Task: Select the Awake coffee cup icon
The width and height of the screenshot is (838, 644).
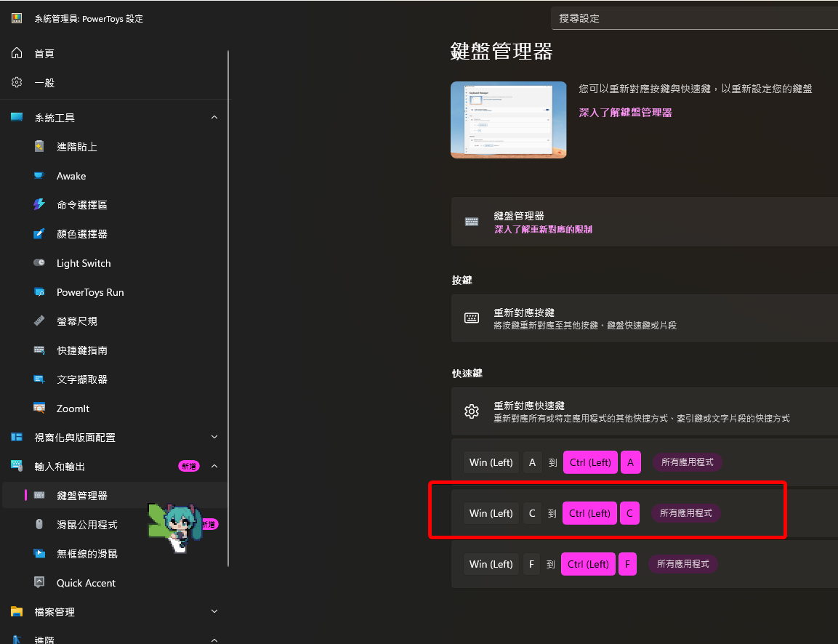Action: click(x=39, y=175)
